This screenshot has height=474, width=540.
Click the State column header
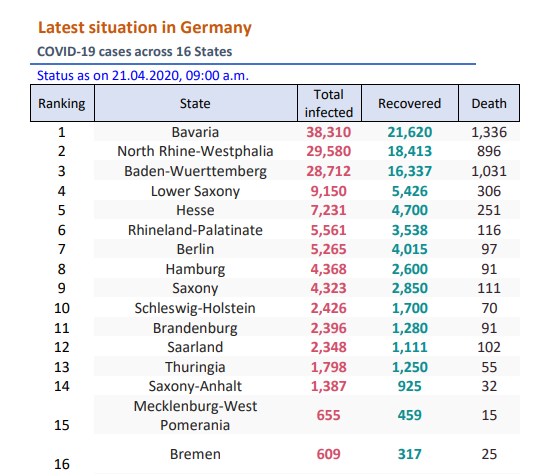point(195,103)
